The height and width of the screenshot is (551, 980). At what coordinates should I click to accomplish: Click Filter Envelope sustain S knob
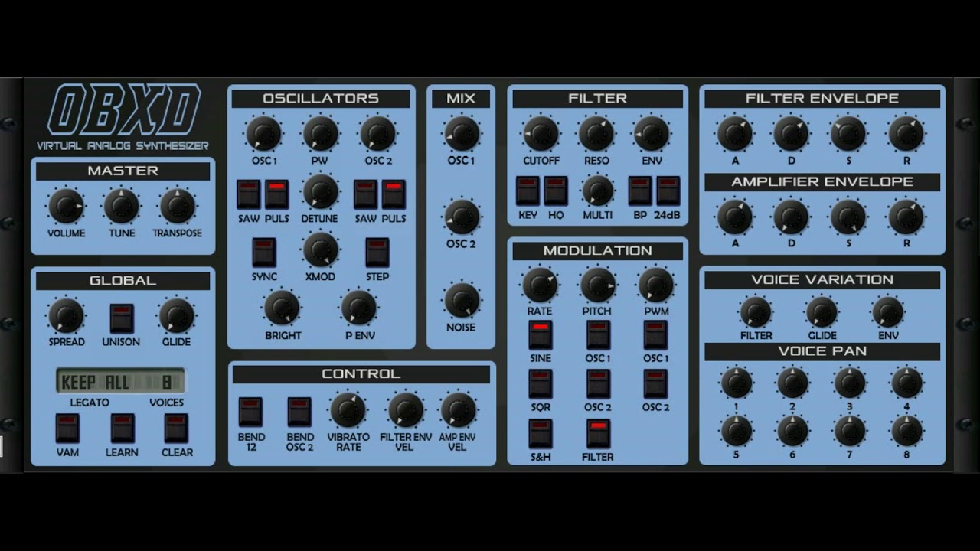tap(848, 134)
